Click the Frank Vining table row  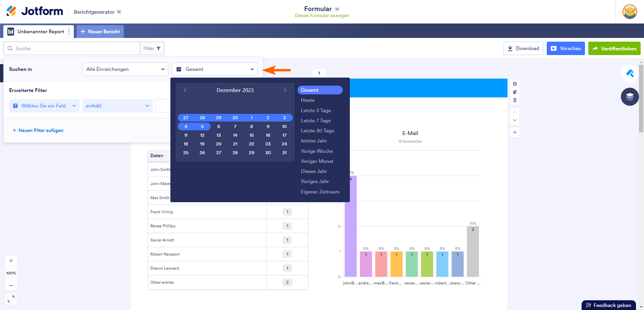(228, 212)
